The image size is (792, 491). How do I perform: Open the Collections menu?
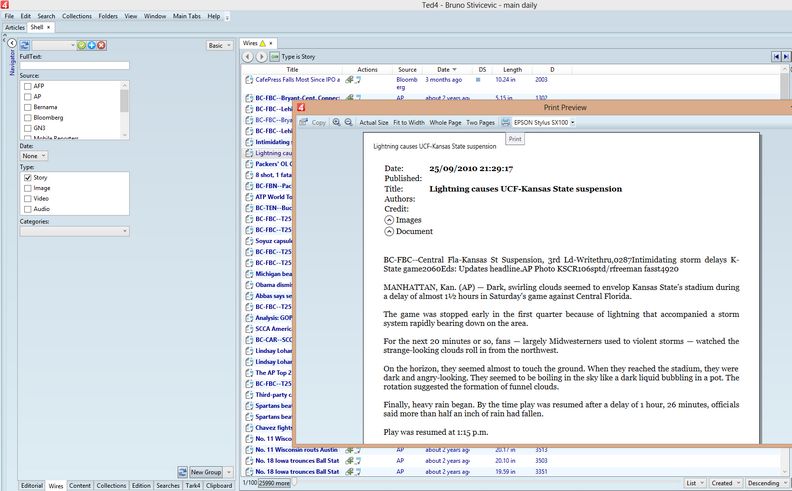[77, 16]
